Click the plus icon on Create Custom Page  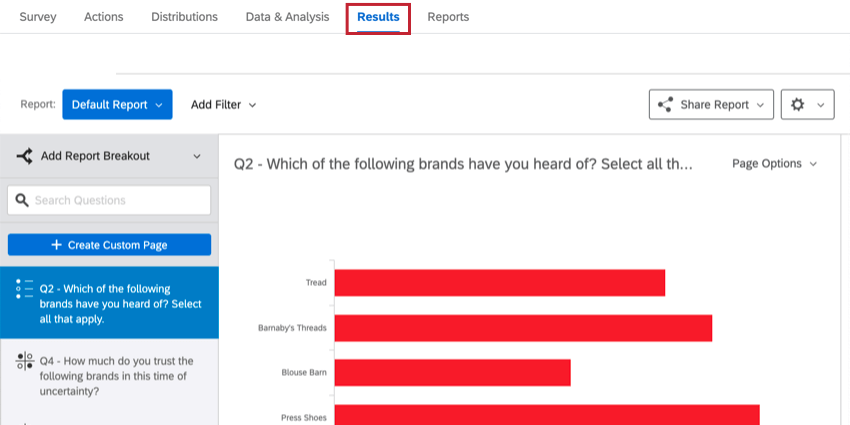(56, 245)
